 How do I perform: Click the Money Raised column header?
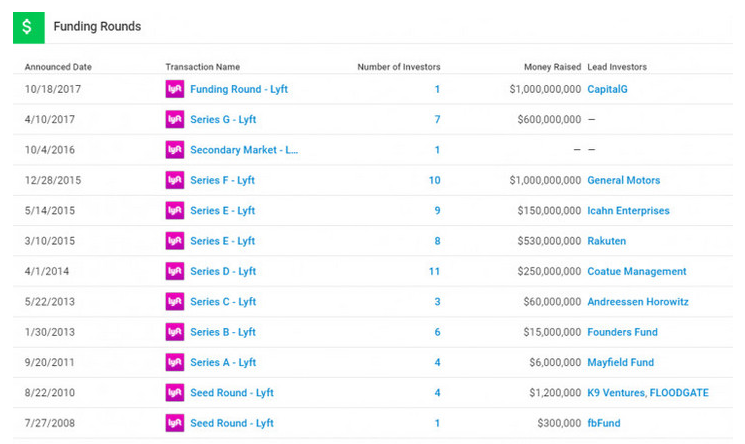coord(552,67)
